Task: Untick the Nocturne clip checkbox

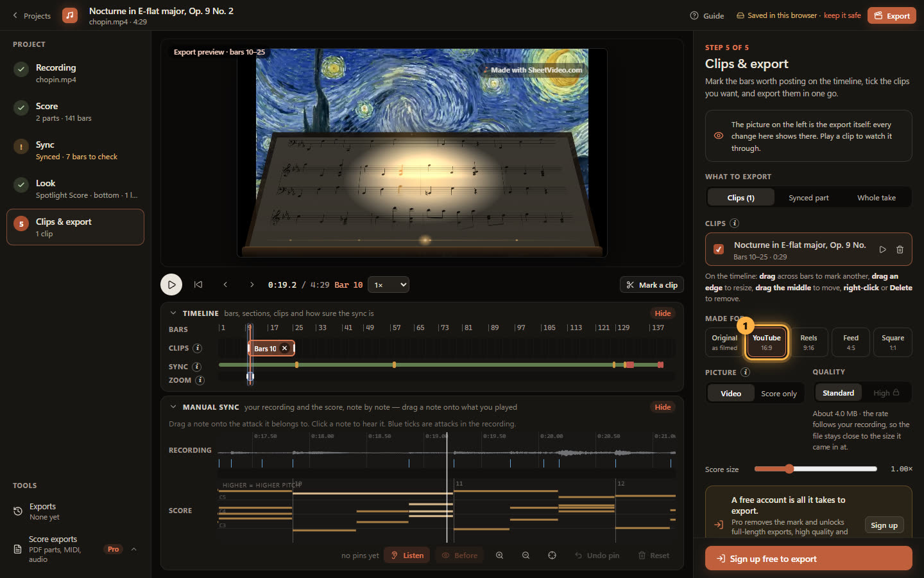Action: [719, 249]
